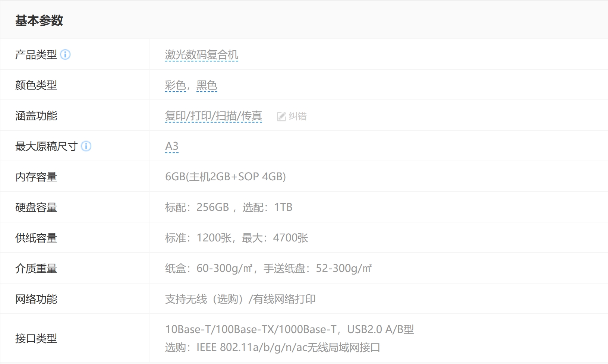Click the 纠错 text button
The width and height of the screenshot is (608, 364).
[297, 116]
